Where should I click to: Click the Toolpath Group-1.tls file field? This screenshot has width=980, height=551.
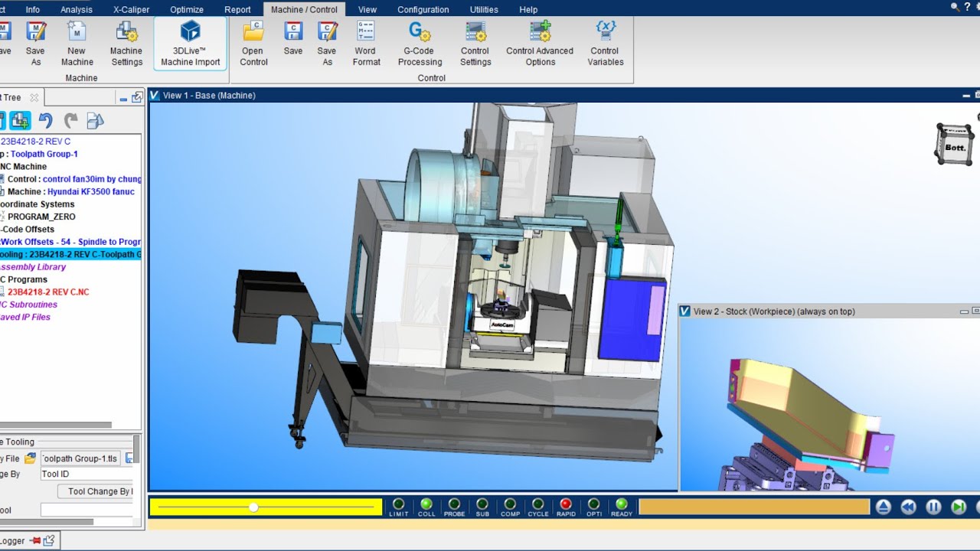tap(80, 458)
